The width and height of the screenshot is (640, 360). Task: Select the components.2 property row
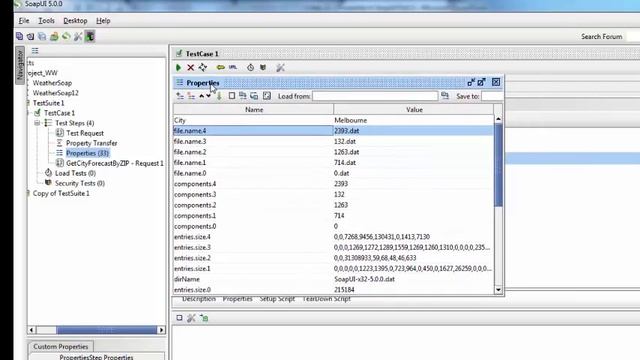tap(333, 205)
